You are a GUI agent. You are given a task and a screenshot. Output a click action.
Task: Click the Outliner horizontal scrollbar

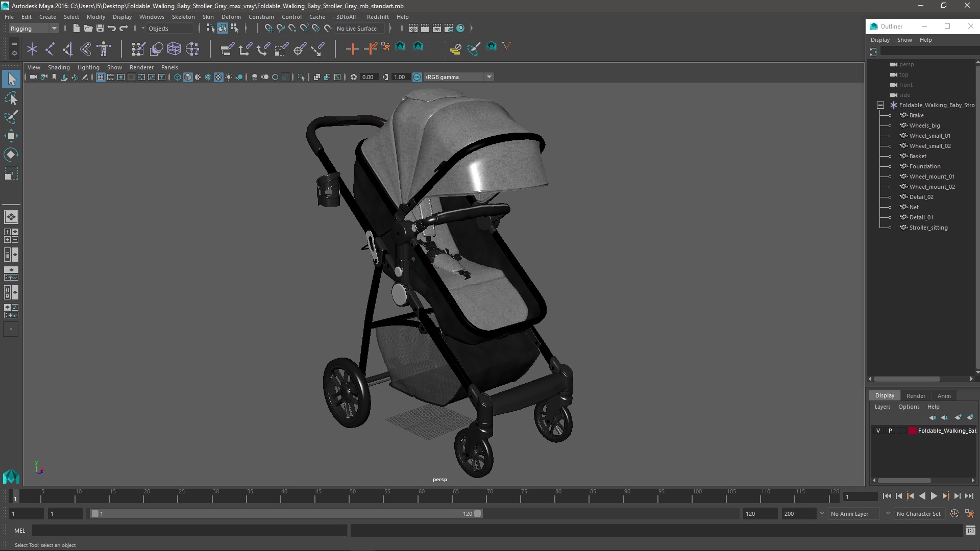pos(907,379)
